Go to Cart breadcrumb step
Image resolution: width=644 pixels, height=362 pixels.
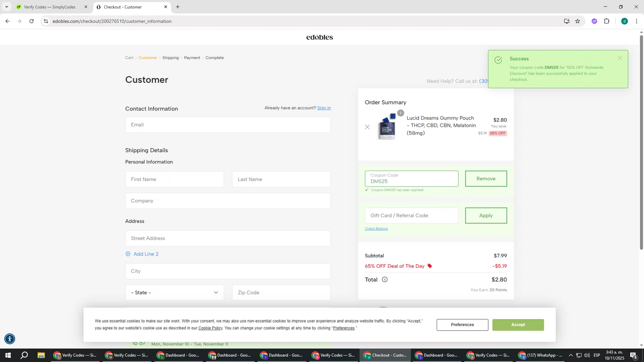(129, 57)
